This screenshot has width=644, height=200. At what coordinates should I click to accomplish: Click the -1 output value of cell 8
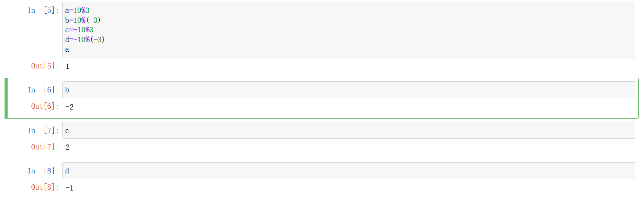[69, 188]
